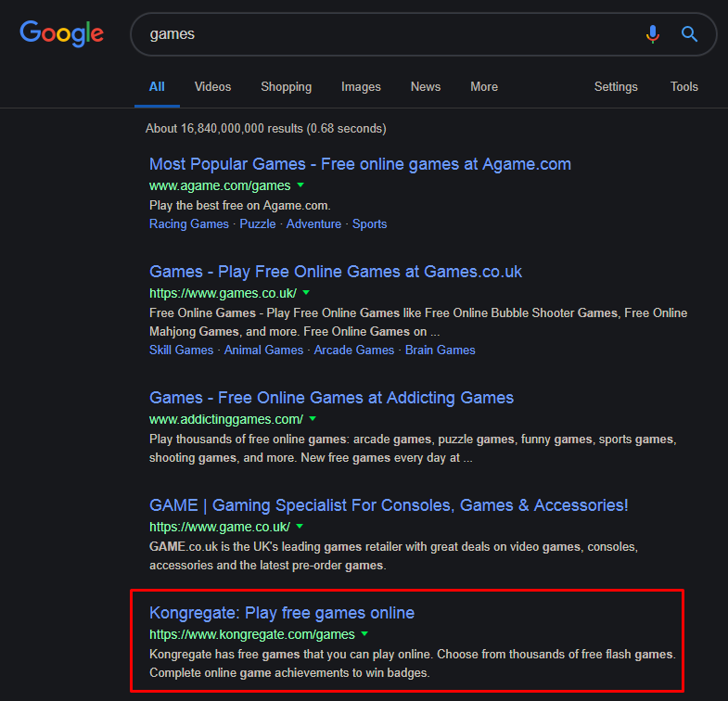Screen dimensions: 728x701
Task: Open the Animal Games sitelink
Action: [263, 350]
